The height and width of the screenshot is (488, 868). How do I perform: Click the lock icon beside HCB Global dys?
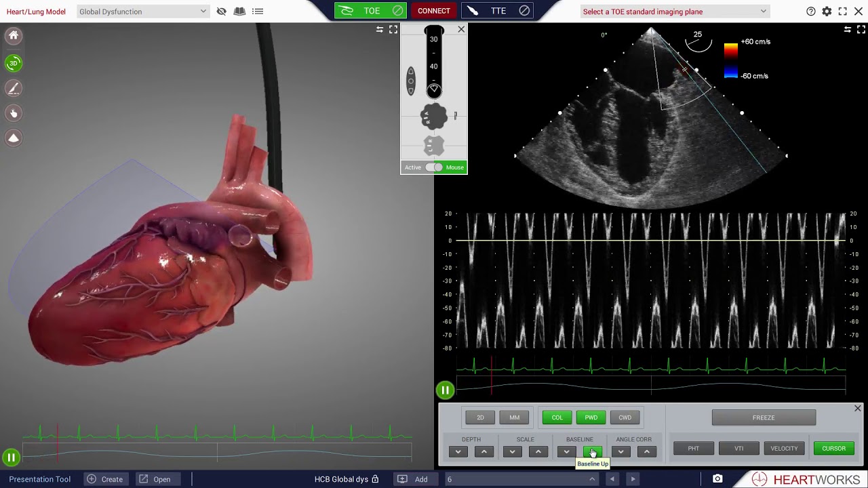[375, 479]
